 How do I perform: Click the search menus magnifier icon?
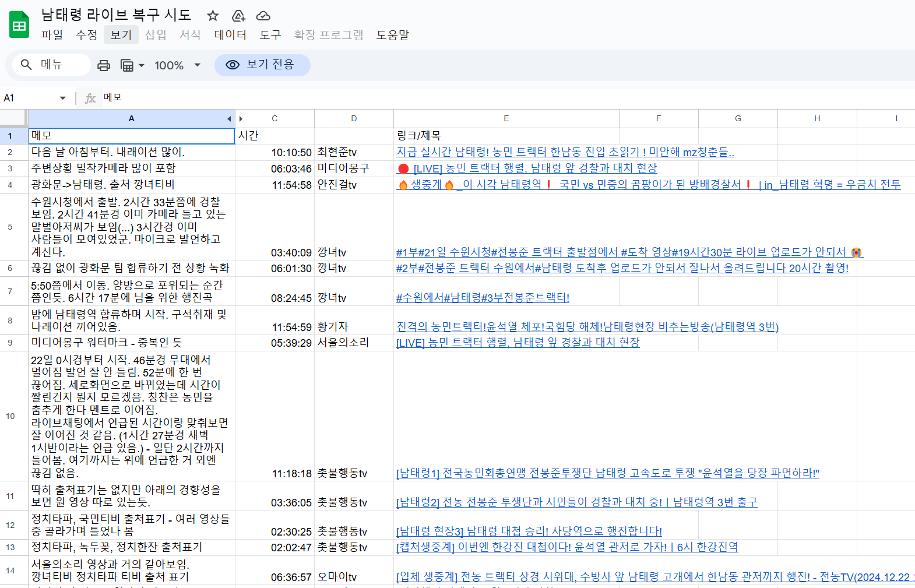26,65
